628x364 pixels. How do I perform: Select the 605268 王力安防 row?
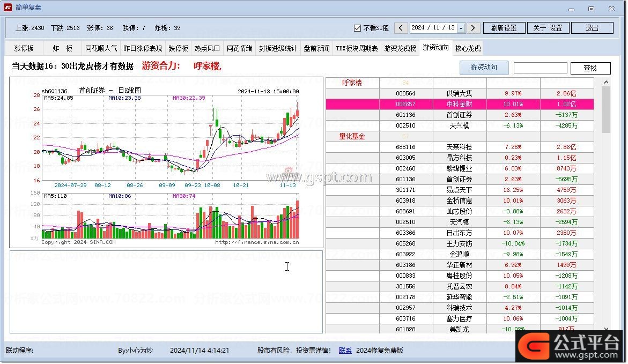pyautogui.click(x=460, y=243)
